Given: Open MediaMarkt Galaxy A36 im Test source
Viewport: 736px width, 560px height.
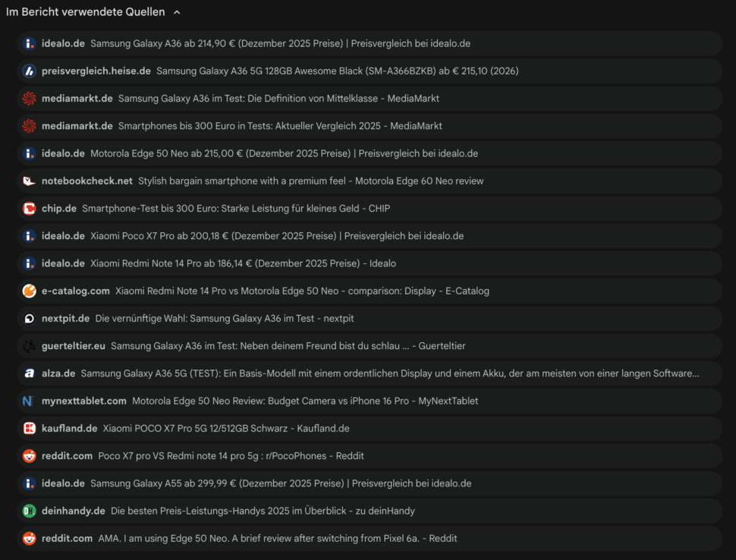Looking at the screenshot, I should [x=278, y=99].
